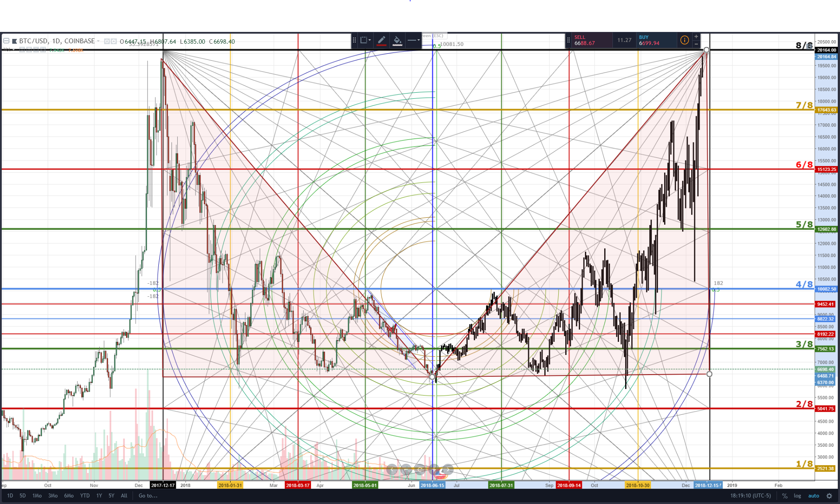Select the 4/8 level price label 10082.50
The image size is (840, 504).
[826, 289]
